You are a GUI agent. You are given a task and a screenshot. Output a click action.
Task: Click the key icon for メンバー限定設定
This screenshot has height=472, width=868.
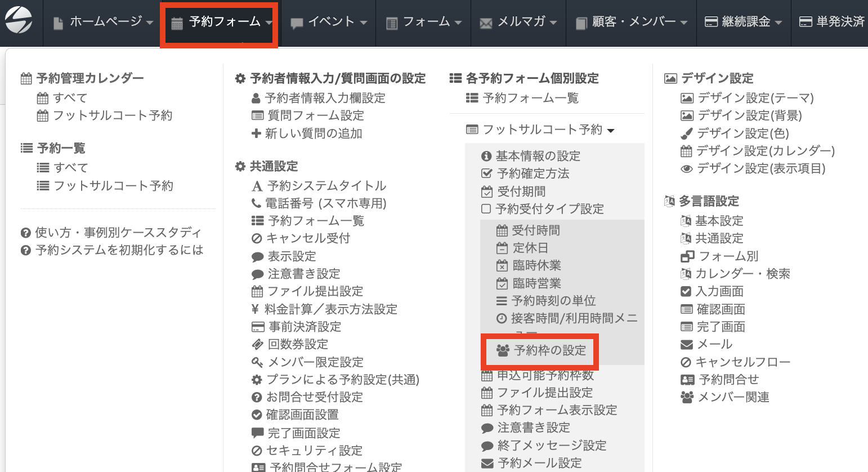[x=257, y=362]
